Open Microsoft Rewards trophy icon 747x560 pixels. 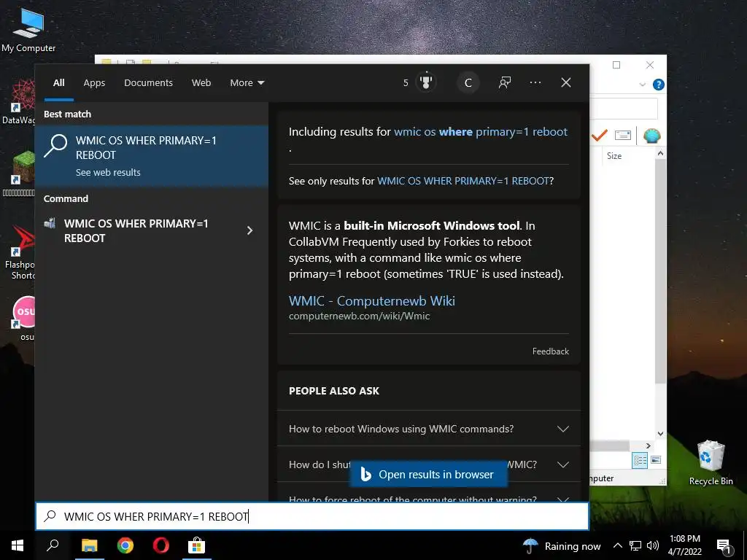click(x=426, y=82)
